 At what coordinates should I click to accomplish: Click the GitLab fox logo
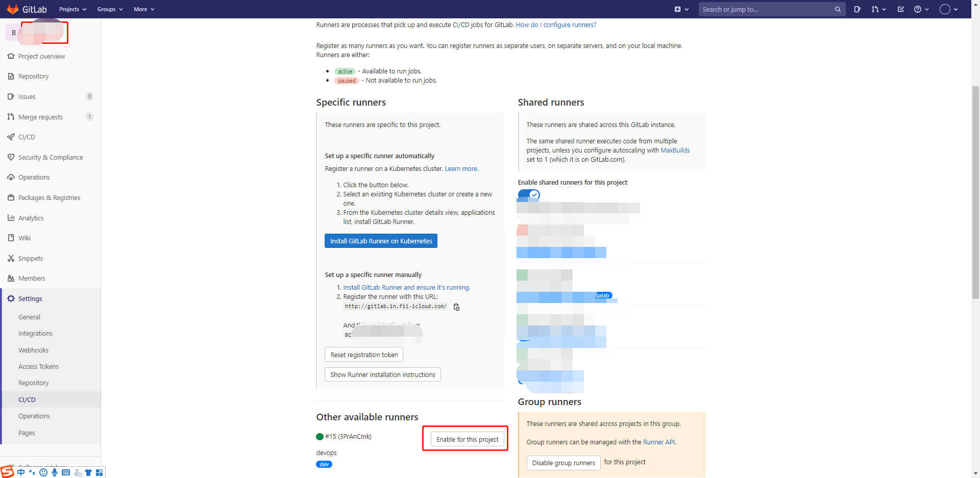click(x=13, y=9)
